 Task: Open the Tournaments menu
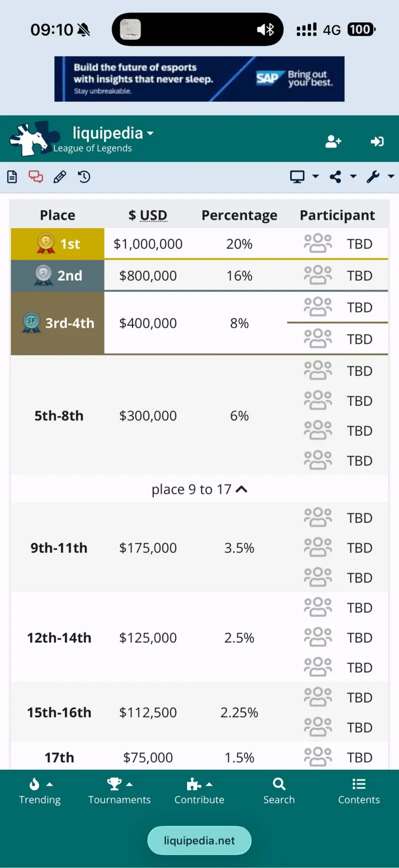pyautogui.click(x=119, y=791)
